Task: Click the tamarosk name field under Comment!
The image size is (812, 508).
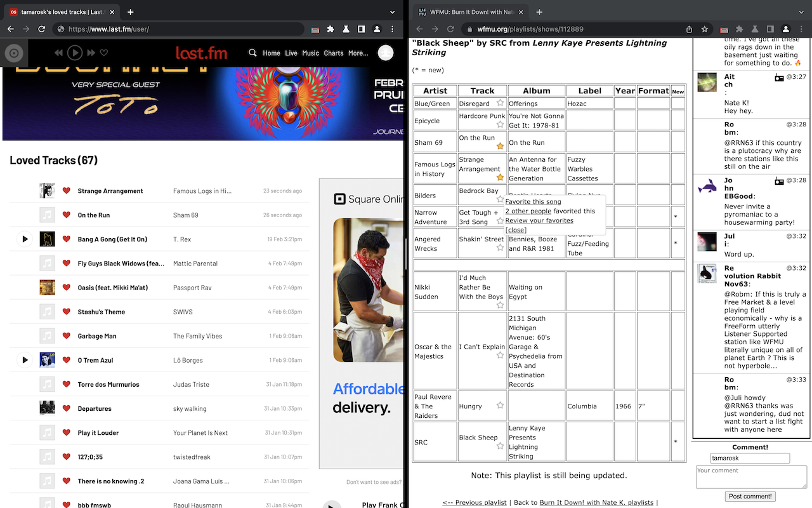Action: (750, 458)
